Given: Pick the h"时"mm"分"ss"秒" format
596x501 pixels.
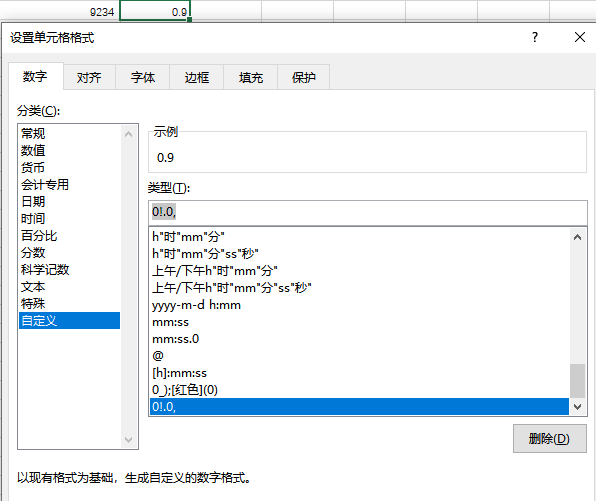Looking at the screenshot, I should (x=360, y=254).
